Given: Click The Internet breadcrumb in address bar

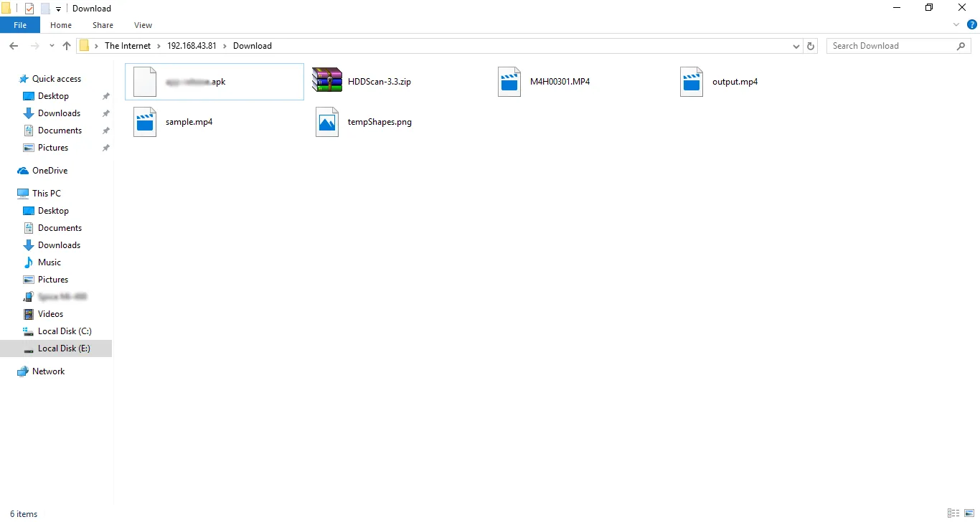Looking at the screenshot, I should tap(128, 46).
